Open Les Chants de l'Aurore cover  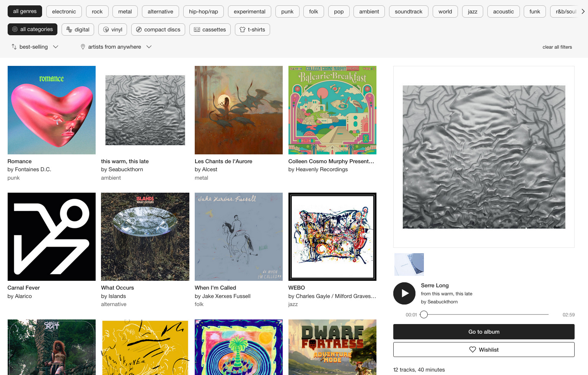pos(239,110)
